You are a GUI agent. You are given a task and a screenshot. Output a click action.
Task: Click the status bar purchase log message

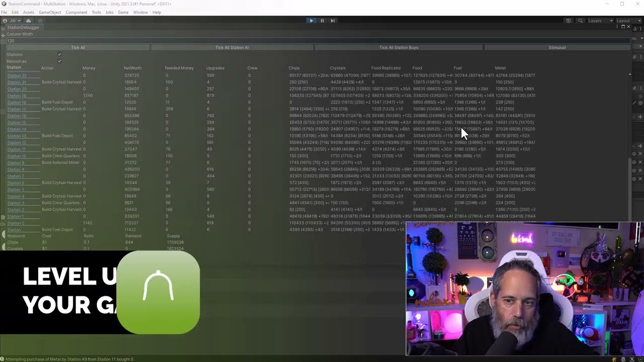pos(69,359)
